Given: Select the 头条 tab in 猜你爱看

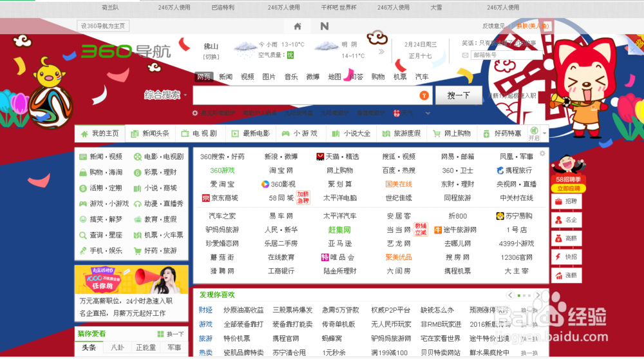Looking at the screenshot, I should [x=89, y=348].
